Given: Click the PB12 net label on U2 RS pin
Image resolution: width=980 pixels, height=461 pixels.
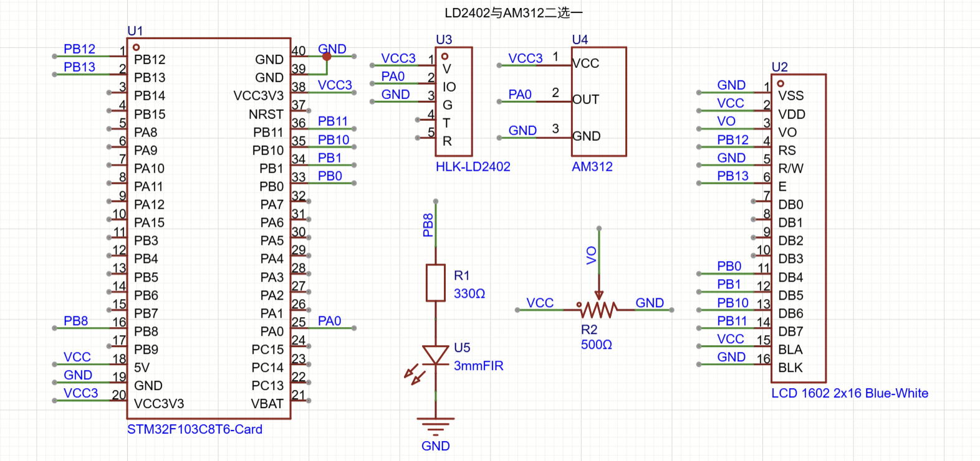Looking at the screenshot, I should tap(733, 140).
